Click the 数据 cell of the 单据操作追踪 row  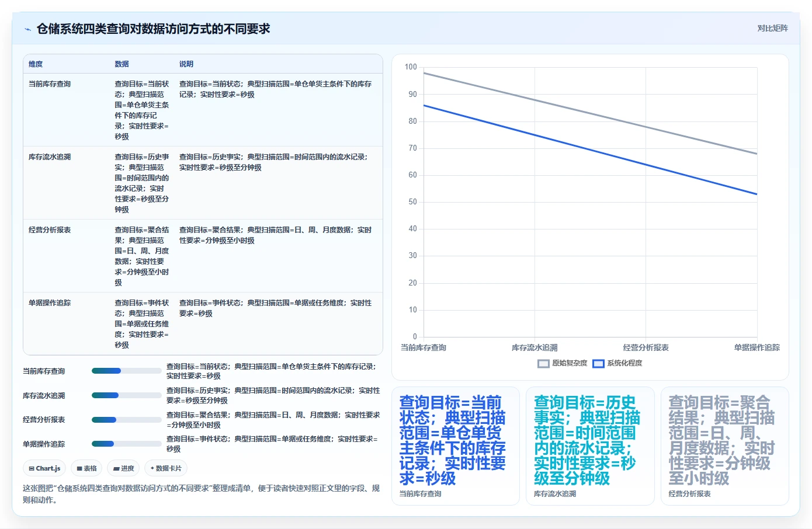(142, 324)
